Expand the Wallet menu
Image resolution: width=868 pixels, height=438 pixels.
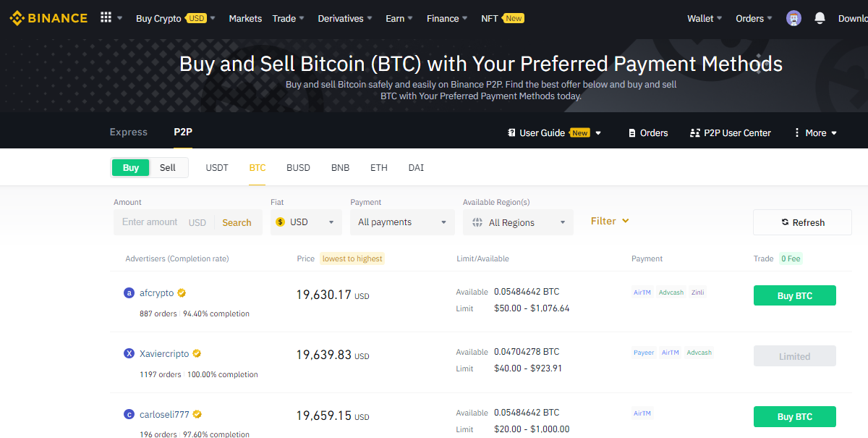tap(705, 19)
